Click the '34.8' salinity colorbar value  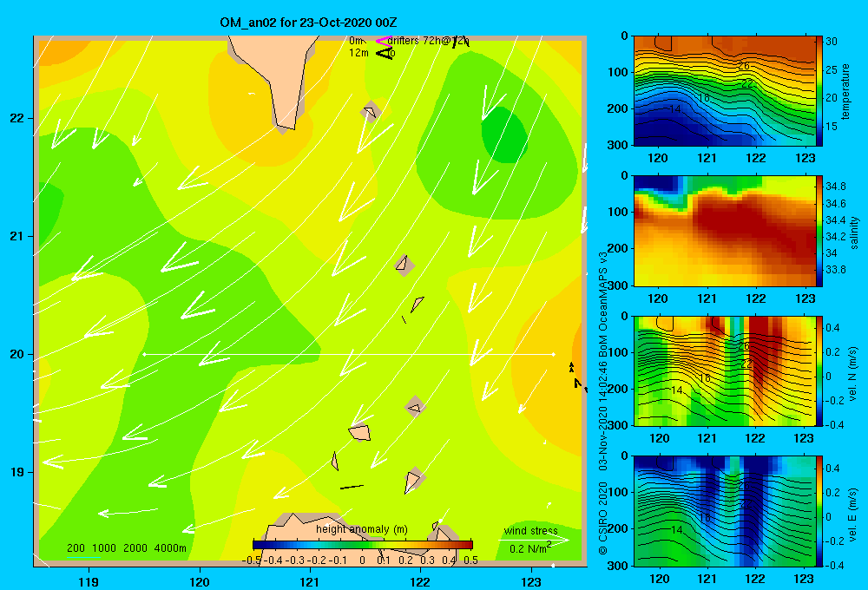[836, 186]
